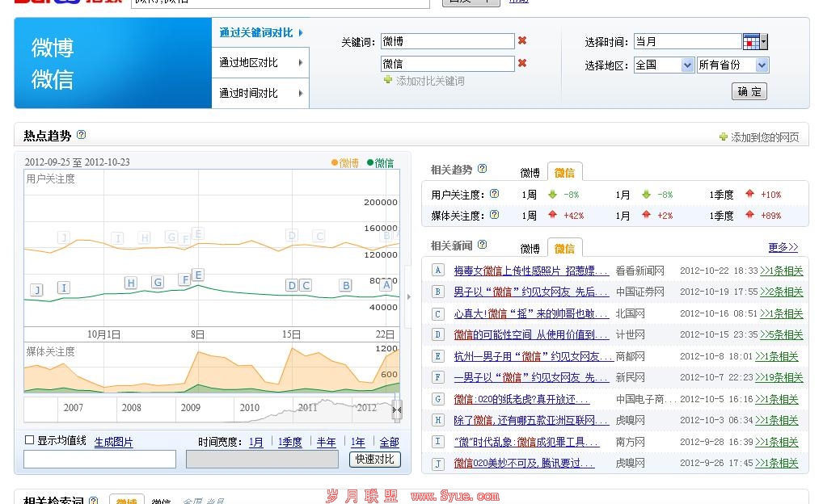Click news list icon C in the 北国网 row
The width and height of the screenshot is (823, 504).
[x=437, y=313]
